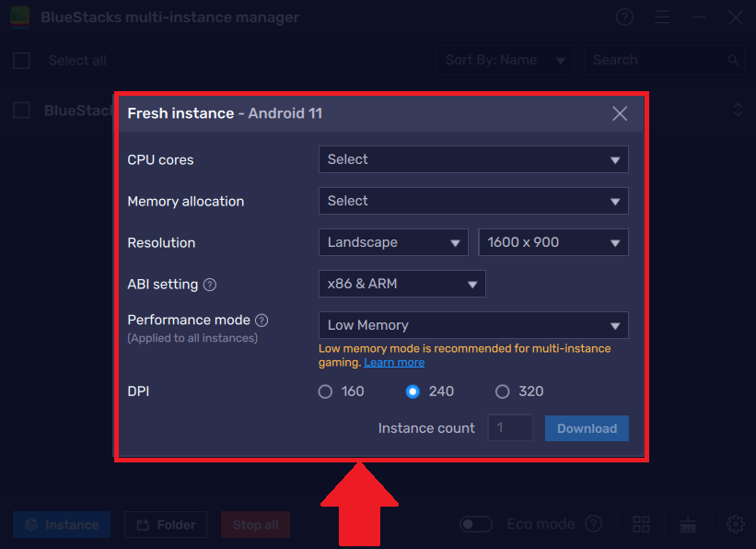Click the Stop all button
This screenshot has height=549, width=756.
coord(255,524)
